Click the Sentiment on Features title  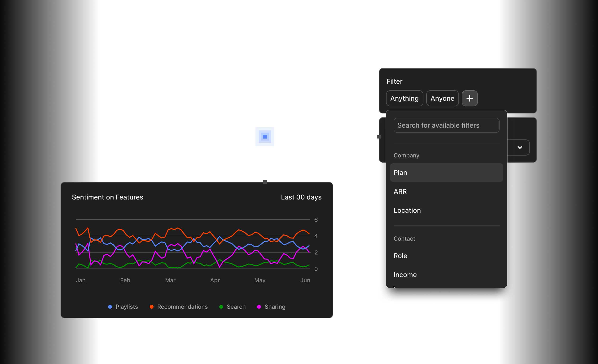[x=107, y=197]
